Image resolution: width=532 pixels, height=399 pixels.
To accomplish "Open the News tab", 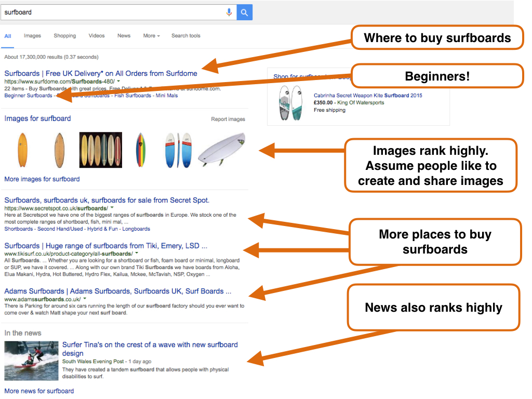I will point(124,36).
